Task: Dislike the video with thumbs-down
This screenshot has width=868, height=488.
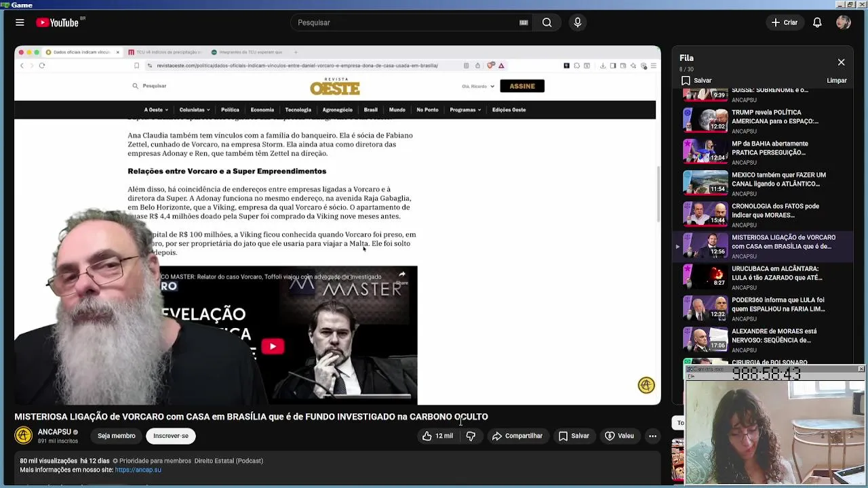Action: tap(471, 436)
